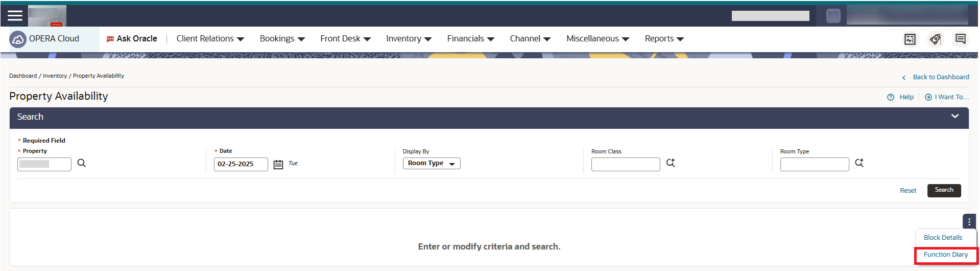
Task: Focus the Room Class input field
Action: tap(626, 164)
